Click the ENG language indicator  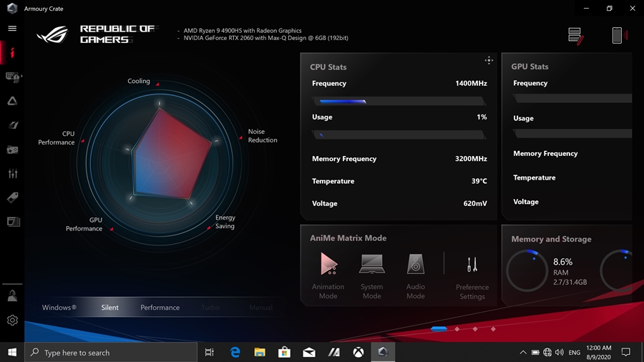pos(574,353)
